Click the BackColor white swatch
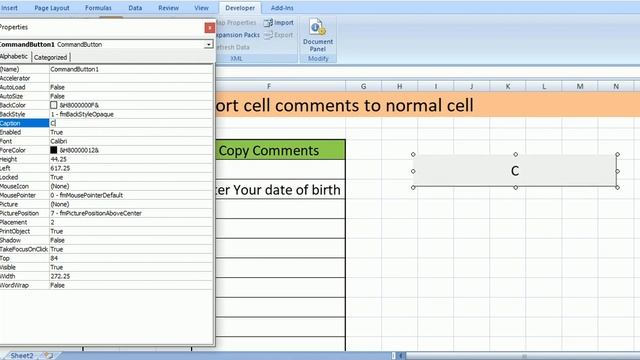 point(53,105)
